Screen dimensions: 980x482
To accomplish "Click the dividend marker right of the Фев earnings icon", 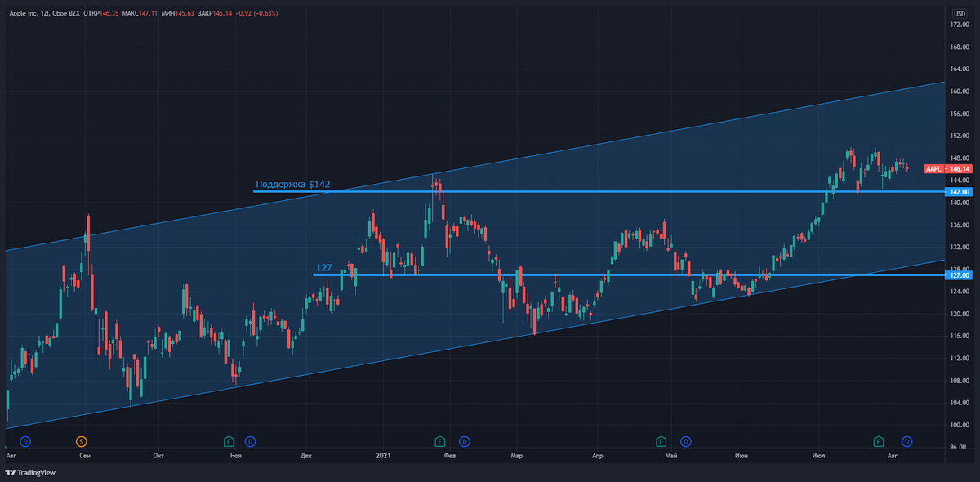I will (x=464, y=441).
